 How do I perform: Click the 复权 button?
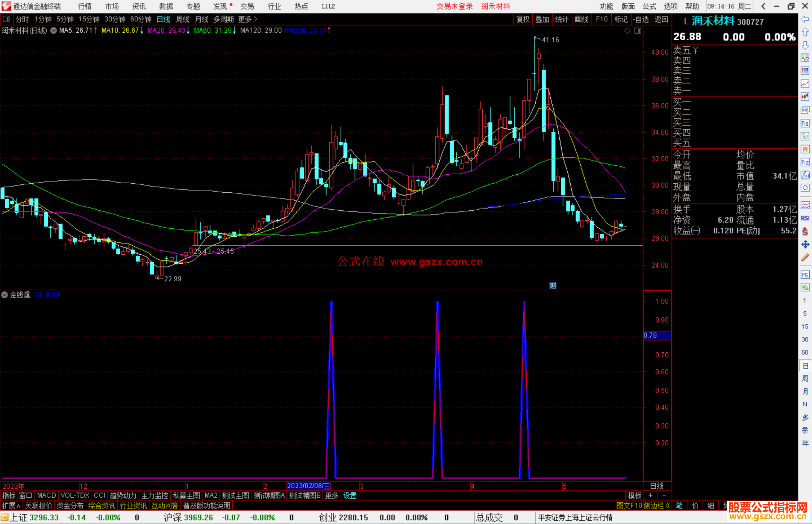coord(523,19)
